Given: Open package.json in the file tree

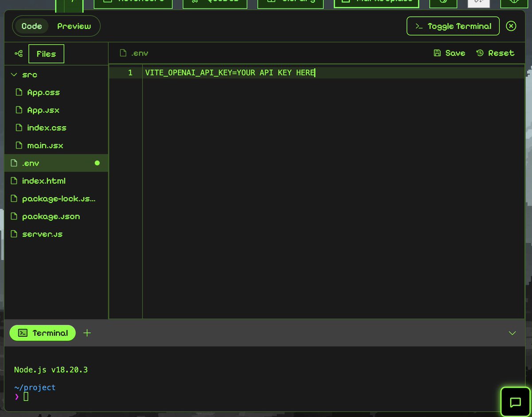Looking at the screenshot, I should pyautogui.click(x=56, y=216).
